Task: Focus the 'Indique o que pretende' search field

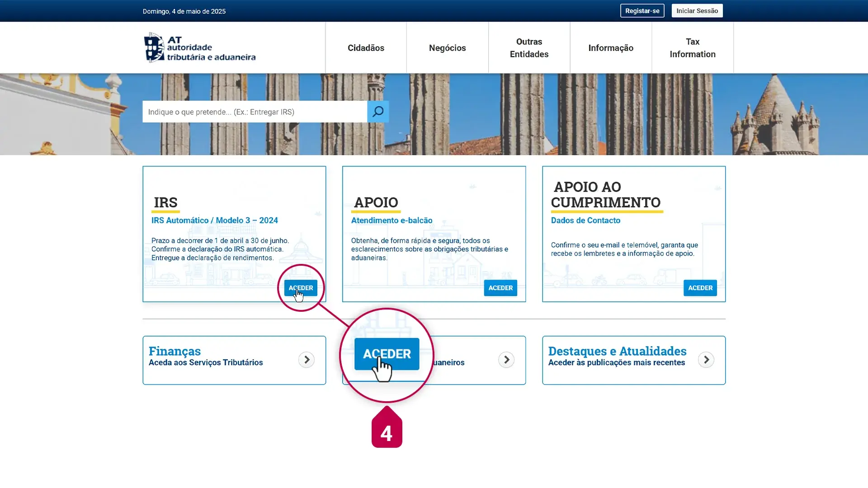Action: coord(255,112)
